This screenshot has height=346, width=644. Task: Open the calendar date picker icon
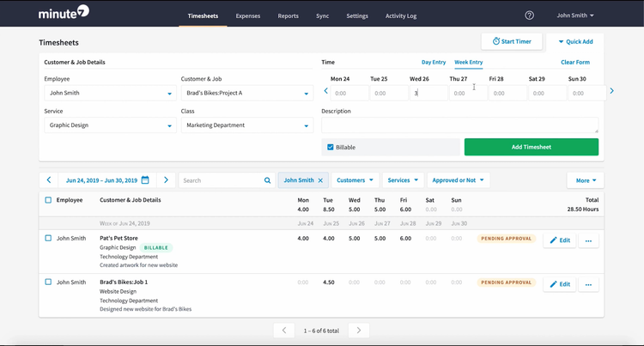coord(145,180)
